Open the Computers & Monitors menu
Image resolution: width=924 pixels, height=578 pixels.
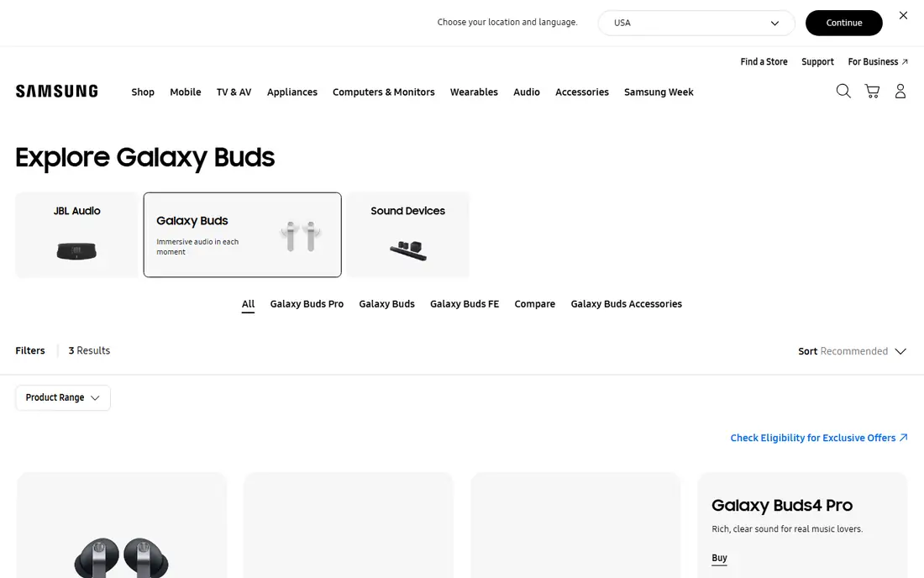[384, 92]
